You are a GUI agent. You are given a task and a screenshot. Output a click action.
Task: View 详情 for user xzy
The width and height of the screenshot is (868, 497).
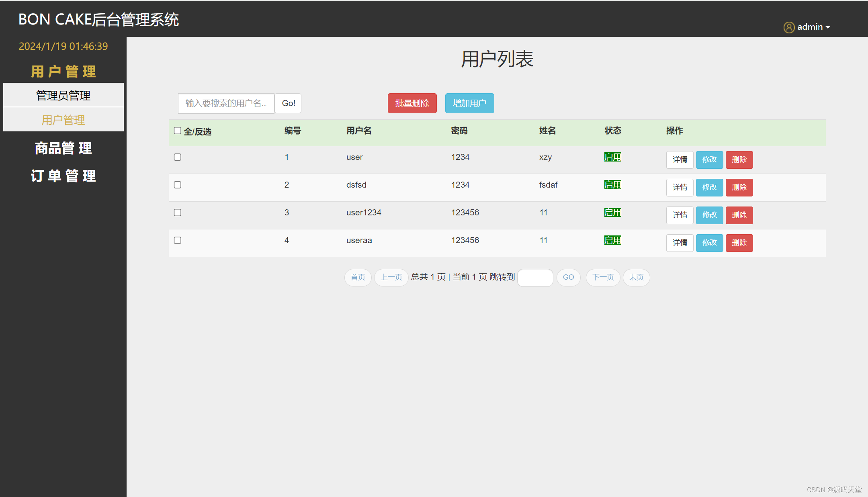coord(680,160)
